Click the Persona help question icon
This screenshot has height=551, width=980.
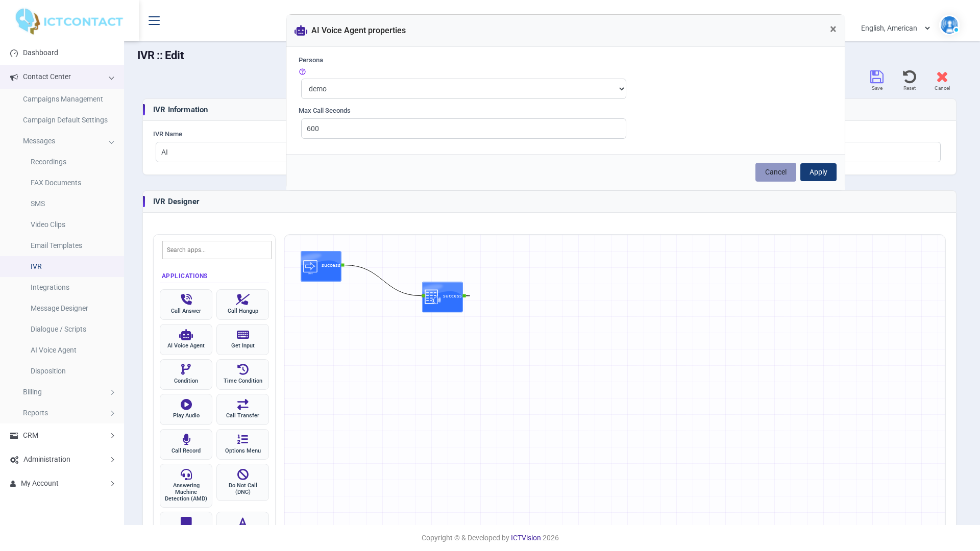tap(302, 72)
